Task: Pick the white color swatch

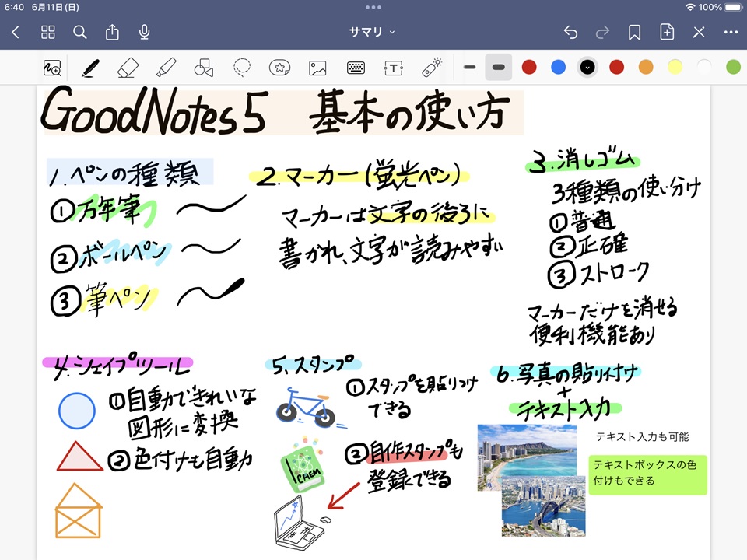Action: pos(704,67)
